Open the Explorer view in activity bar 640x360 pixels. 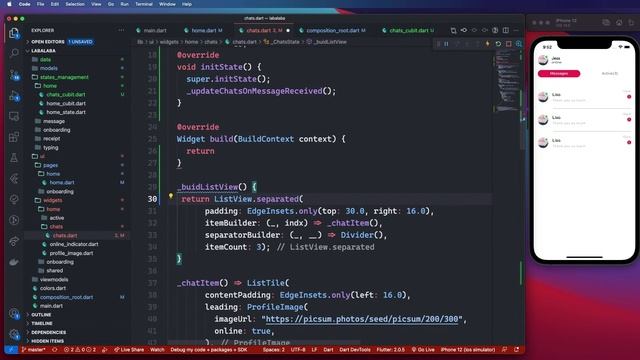[14, 33]
